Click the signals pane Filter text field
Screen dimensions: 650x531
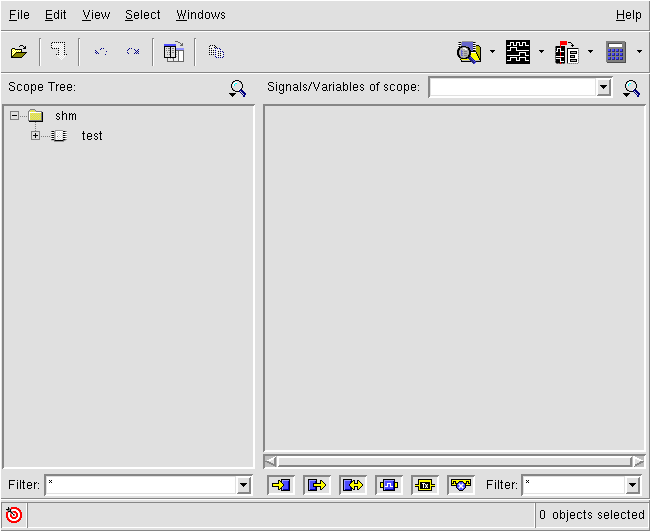tap(574, 485)
